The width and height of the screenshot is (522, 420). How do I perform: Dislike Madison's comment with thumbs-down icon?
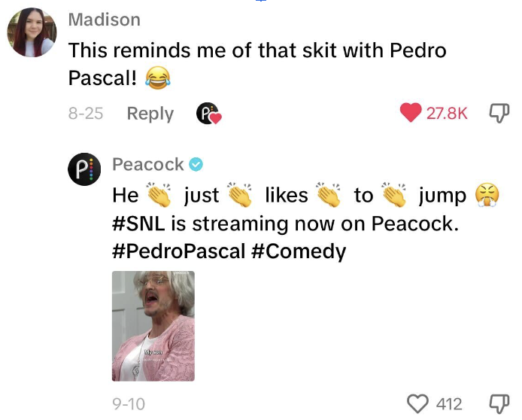pos(499,113)
